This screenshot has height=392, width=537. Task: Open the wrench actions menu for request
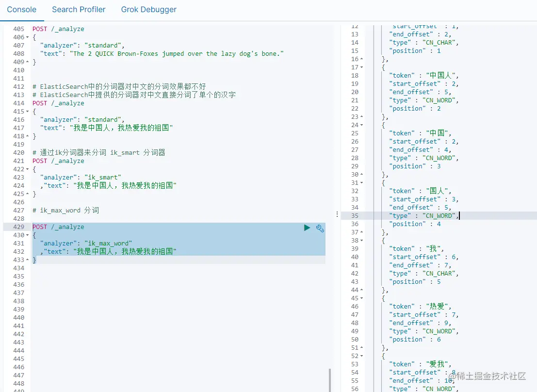point(320,228)
